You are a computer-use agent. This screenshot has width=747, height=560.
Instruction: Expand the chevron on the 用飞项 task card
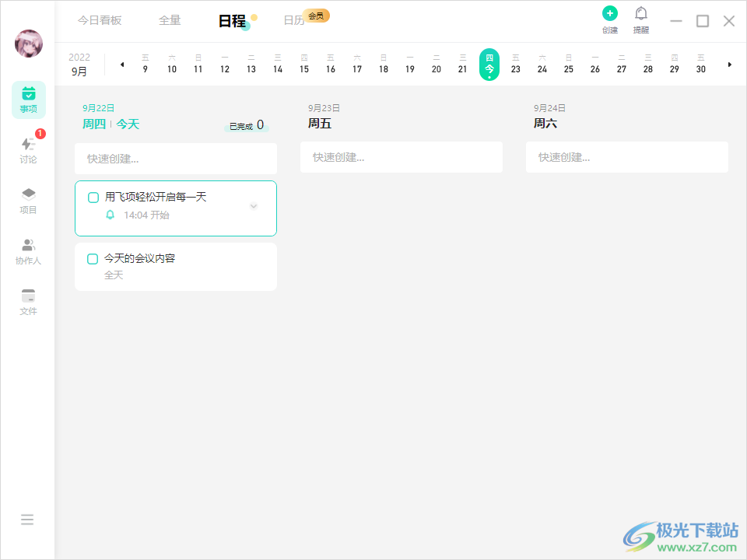click(x=253, y=206)
